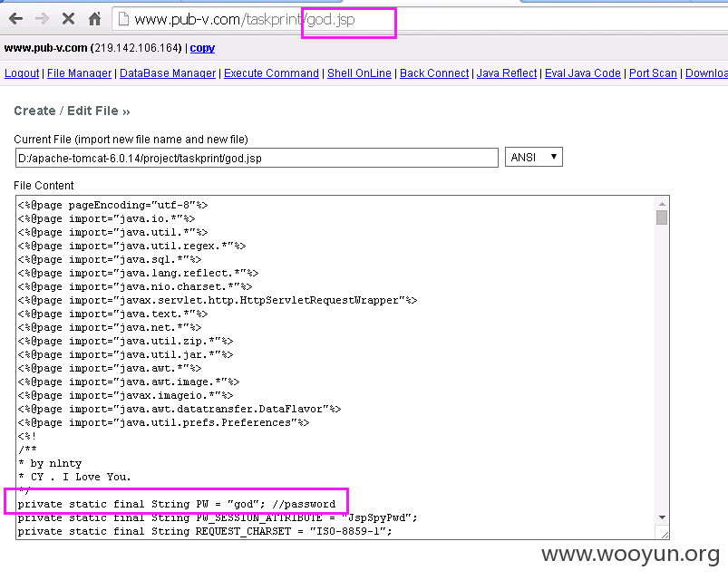Click the pageEncoding="utf-8" line
728x580 pixels.
(x=112, y=205)
